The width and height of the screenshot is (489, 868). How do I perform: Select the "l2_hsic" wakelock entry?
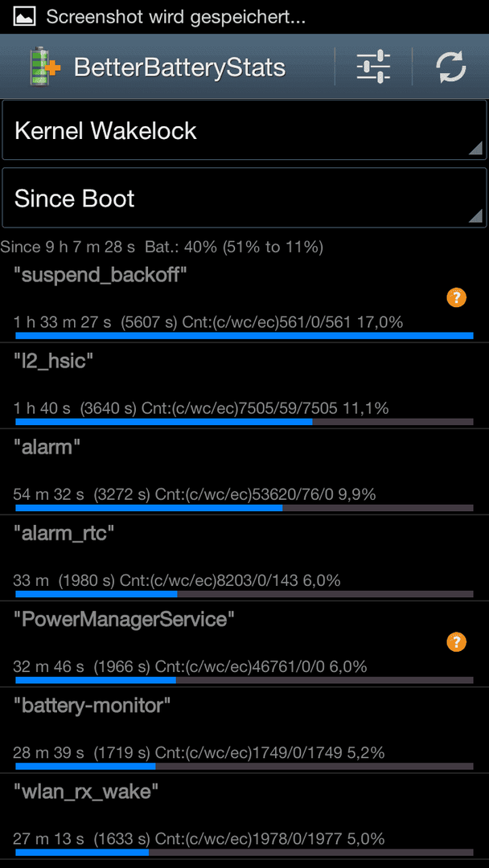pos(244,386)
